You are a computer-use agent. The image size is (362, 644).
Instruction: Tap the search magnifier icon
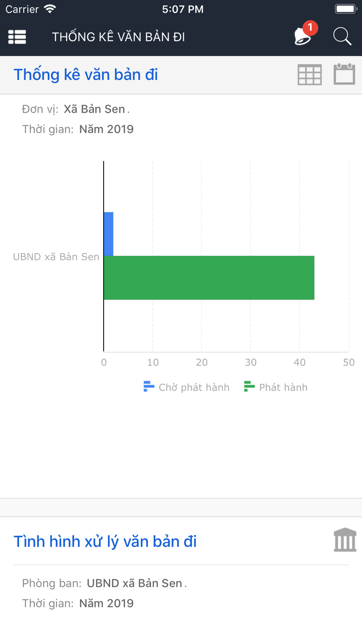[342, 37]
